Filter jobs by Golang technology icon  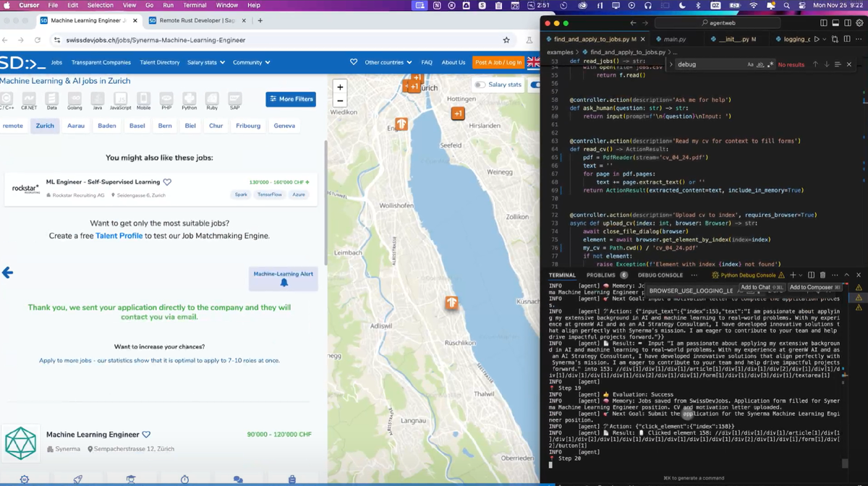click(75, 100)
